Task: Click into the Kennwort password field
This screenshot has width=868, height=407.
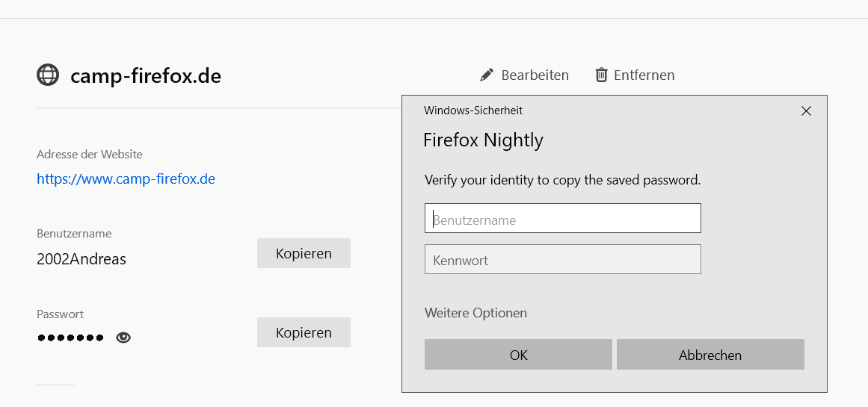Action: pos(563,260)
